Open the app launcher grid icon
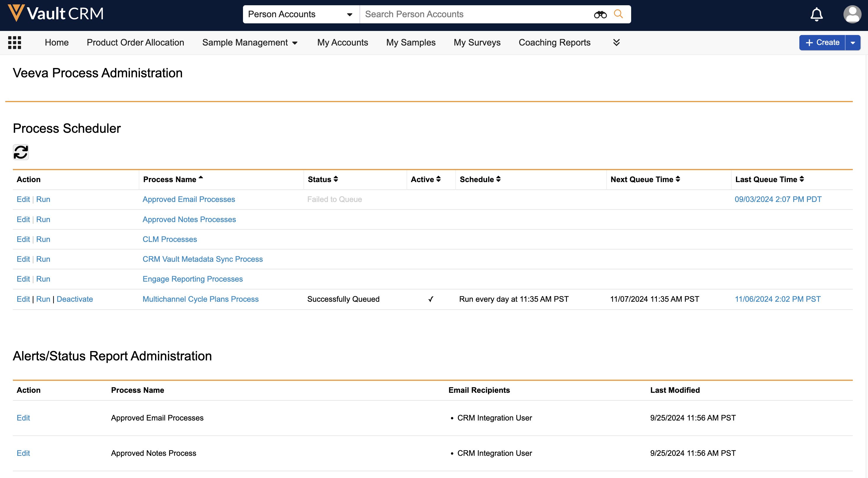868x478 pixels. click(15, 42)
